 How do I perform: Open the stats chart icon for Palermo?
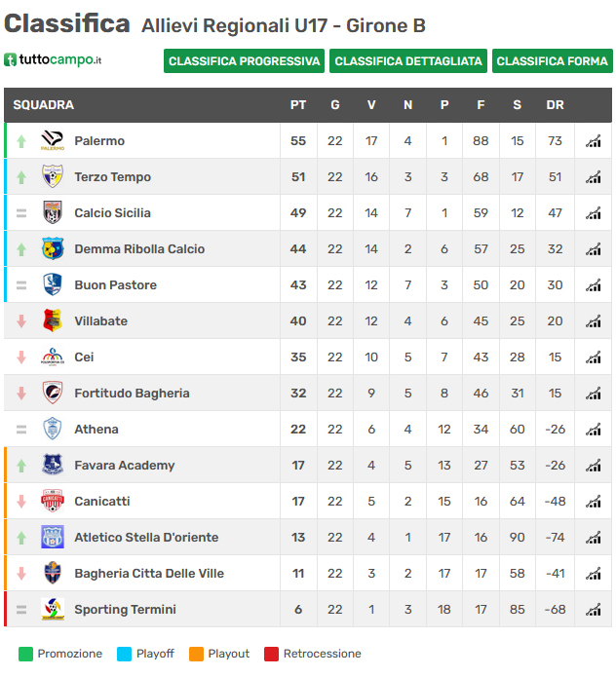tap(594, 141)
